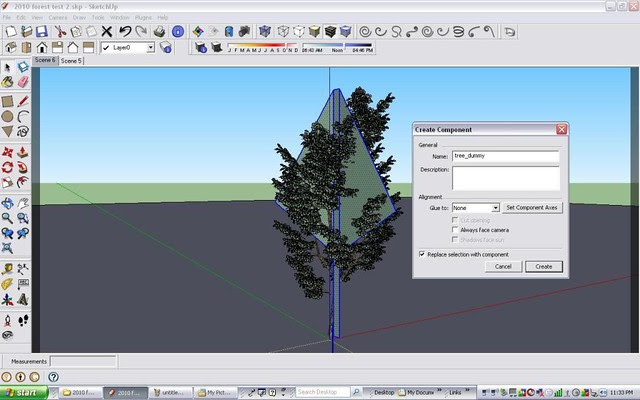Switch to Shaded With Textures style

(x=330, y=31)
